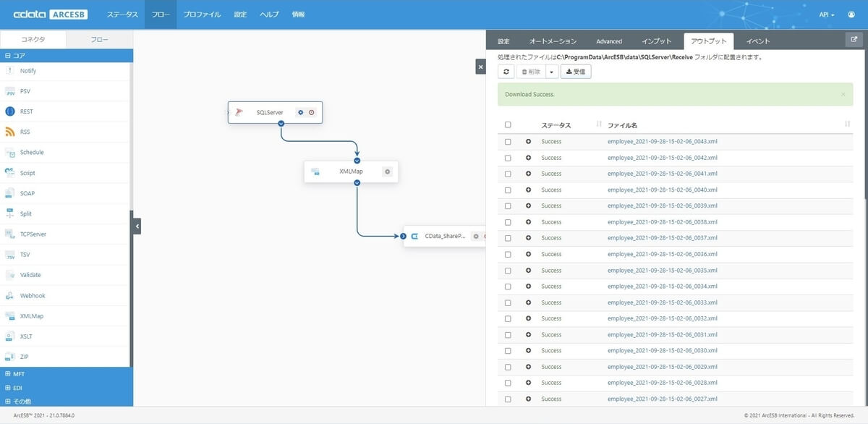Click the refresh icon in Output toolbar

(506, 72)
